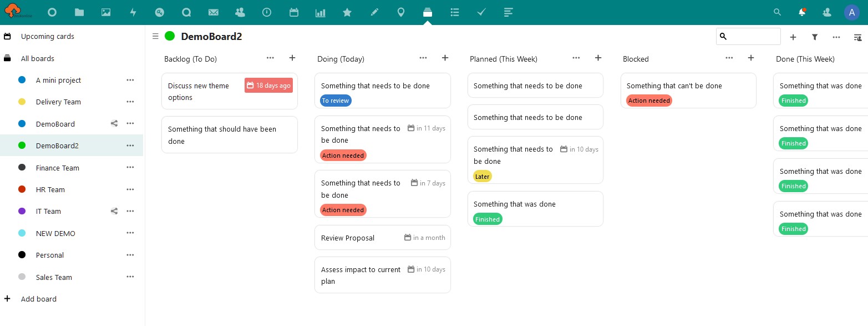Open the bar chart analytics app
Viewport: 868px width, 326px height.
tap(321, 12)
